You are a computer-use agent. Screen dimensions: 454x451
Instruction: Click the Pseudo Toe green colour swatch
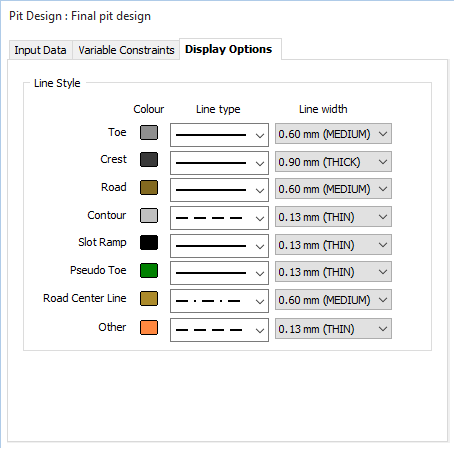click(x=149, y=270)
